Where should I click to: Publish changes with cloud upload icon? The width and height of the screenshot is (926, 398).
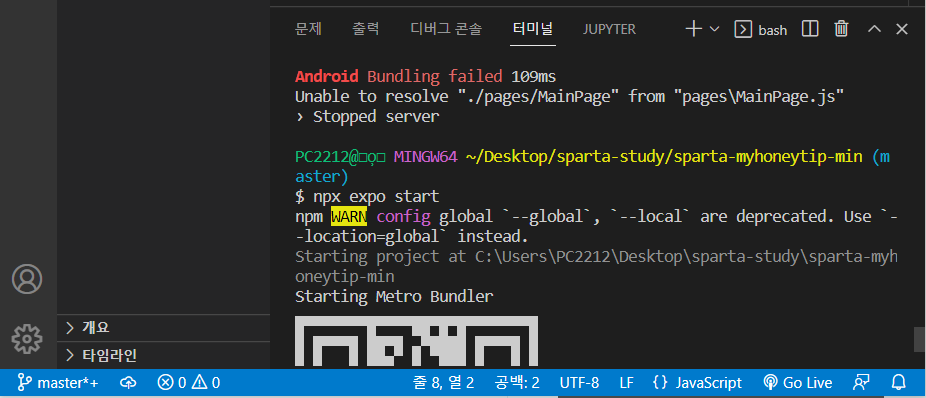[128, 383]
